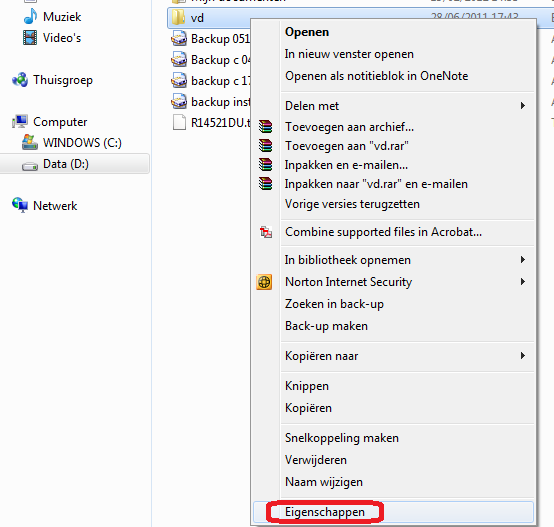The height and width of the screenshot is (527, 554).
Task: Select WINDOWS (C:) drive in sidebar
Action: [x=72, y=143]
